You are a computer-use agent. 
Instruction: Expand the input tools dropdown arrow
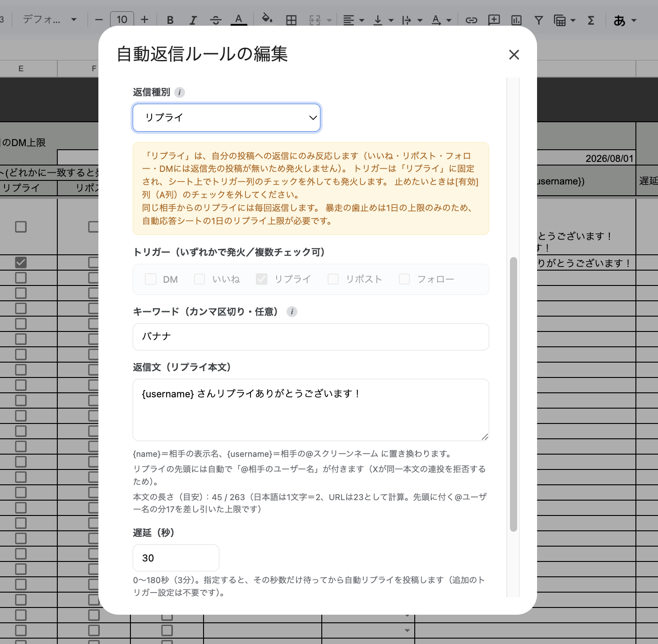click(634, 20)
